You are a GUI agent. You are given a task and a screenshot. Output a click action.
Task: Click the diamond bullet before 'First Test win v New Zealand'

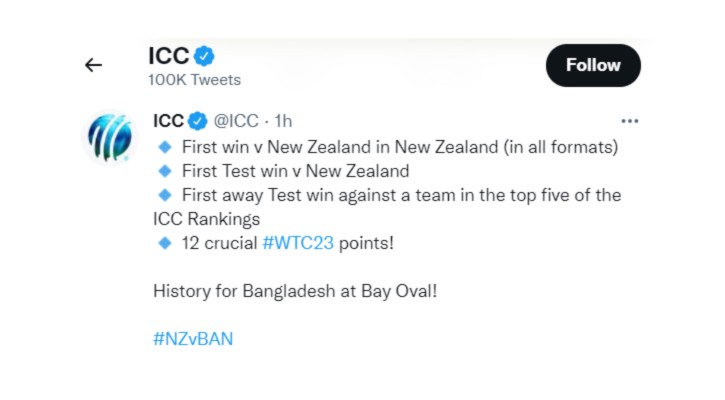pos(165,172)
